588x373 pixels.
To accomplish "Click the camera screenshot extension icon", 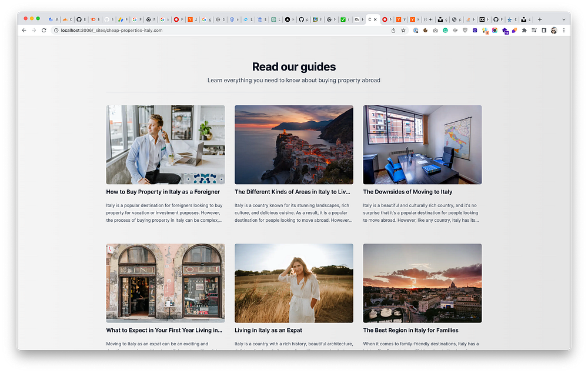I will (435, 31).
